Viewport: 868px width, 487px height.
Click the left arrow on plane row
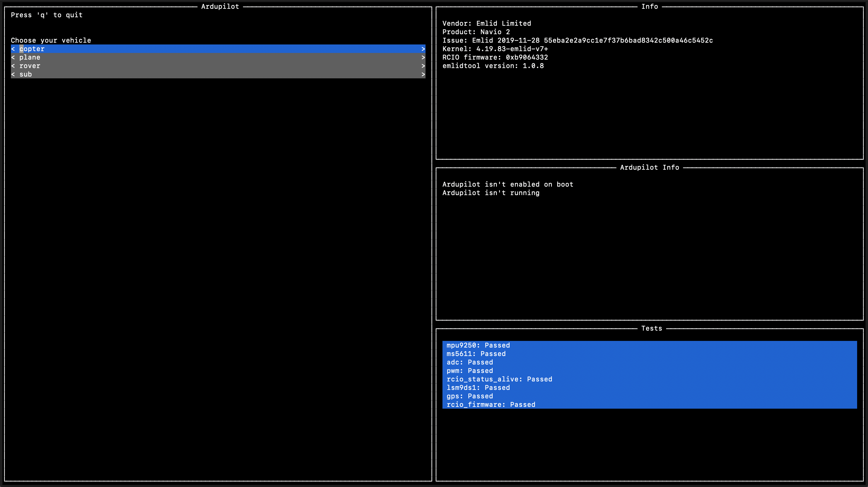click(x=13, y=57)
